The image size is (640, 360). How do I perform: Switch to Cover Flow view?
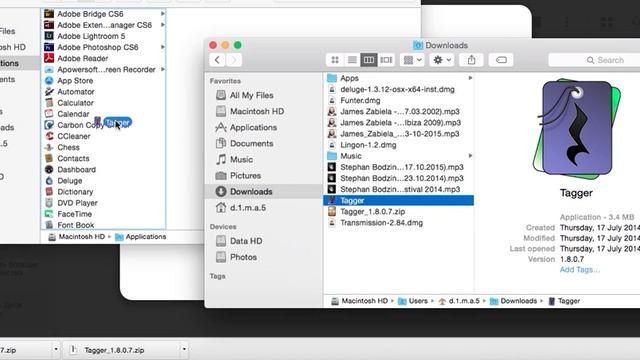click(386, 60)
